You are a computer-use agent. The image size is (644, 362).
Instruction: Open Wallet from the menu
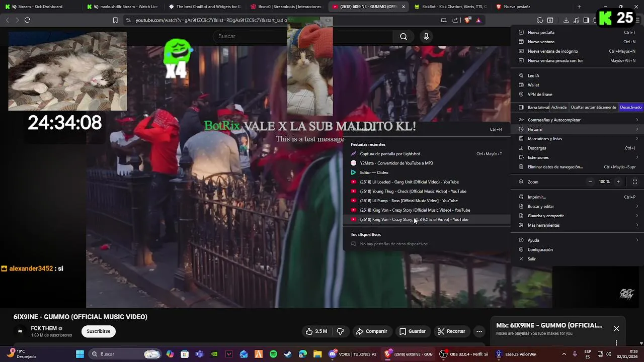coord(578,85)
